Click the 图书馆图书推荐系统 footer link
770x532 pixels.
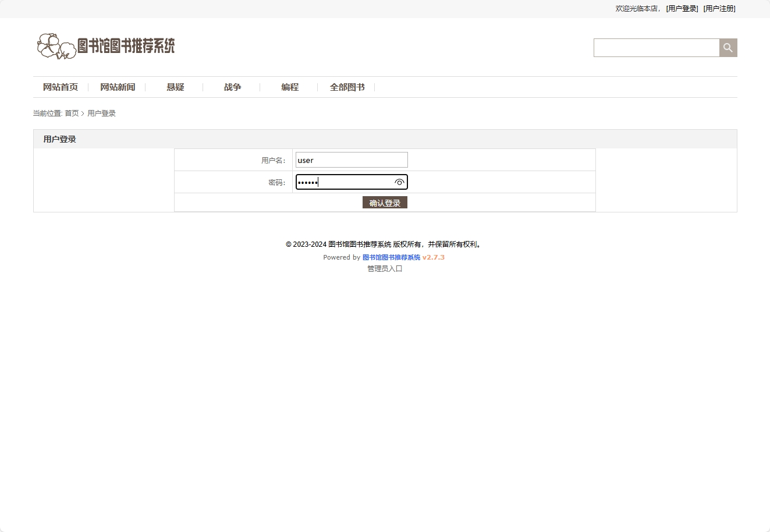coord(392,257)
